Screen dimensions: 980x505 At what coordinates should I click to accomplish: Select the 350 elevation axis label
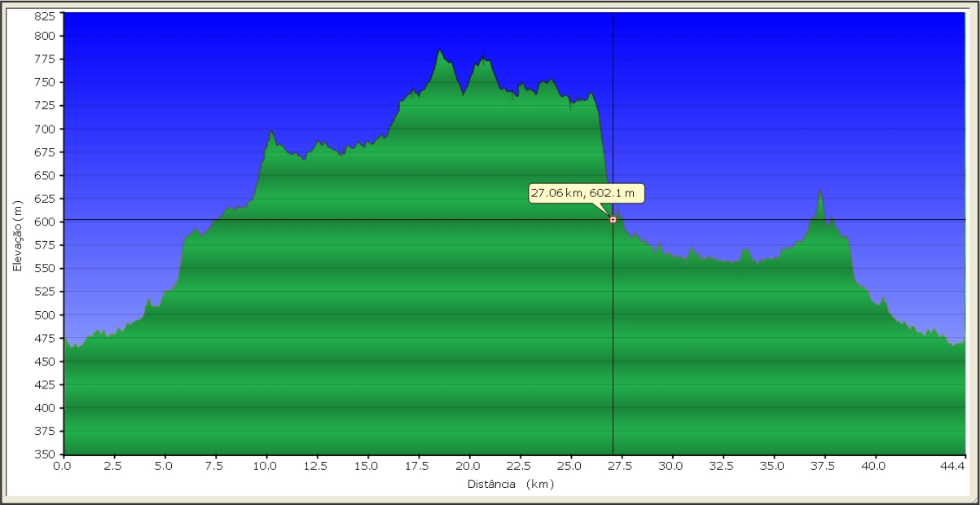point(45,454)
